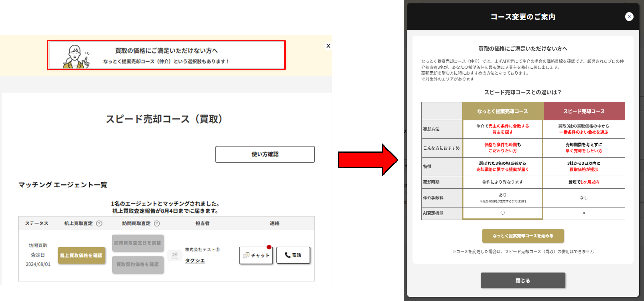Viewport: 644px width, 301px height.
Task: Start the course via なっとく提案売却コースを始める
Action: [523, 236]
